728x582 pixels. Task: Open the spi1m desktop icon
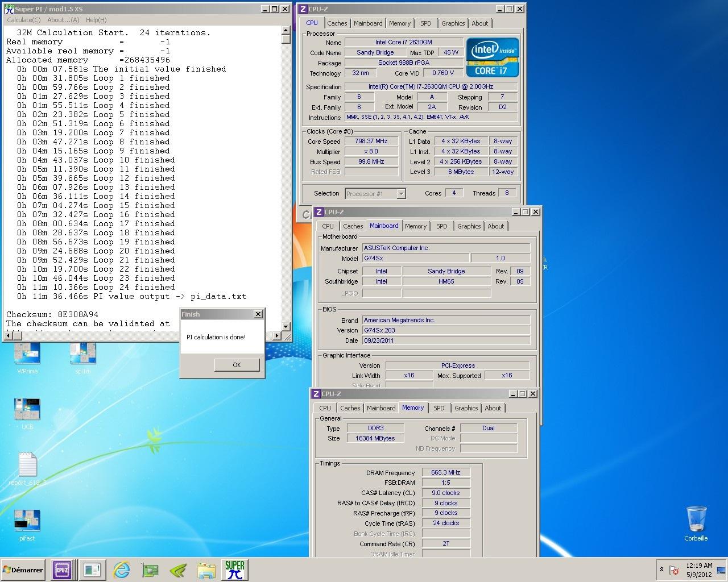(x=83, y=359)
